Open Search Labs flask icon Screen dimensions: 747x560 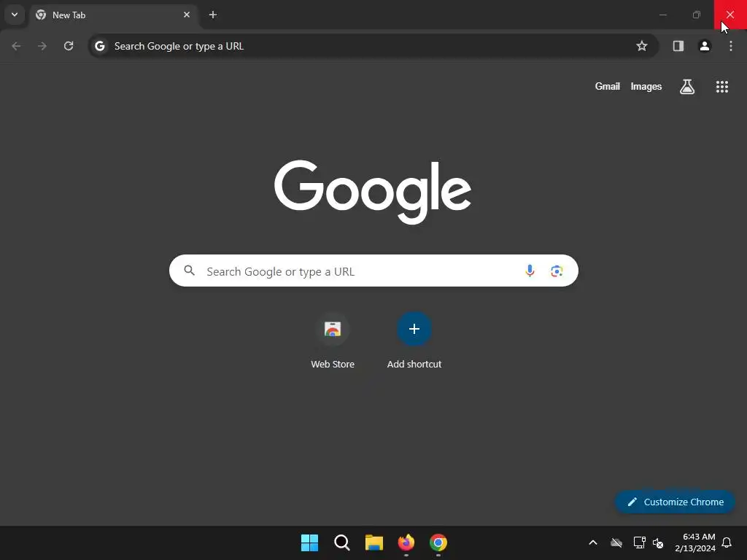[687, 87]
